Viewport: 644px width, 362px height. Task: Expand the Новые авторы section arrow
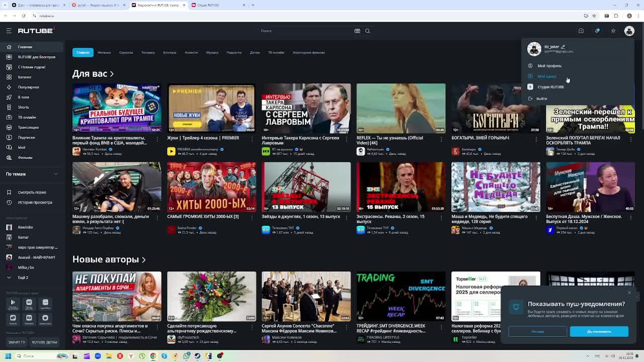coord(143,260)
